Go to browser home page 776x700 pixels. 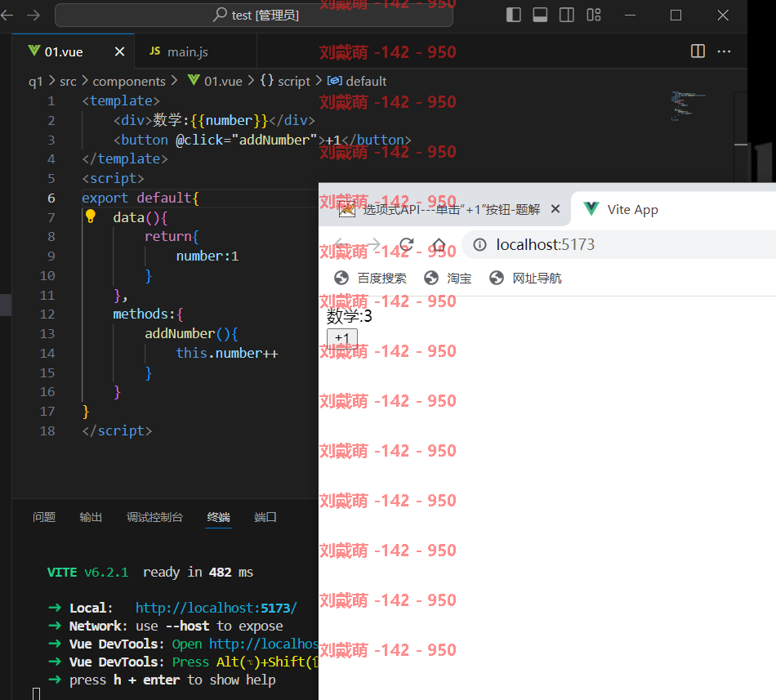tap(439, 244)
